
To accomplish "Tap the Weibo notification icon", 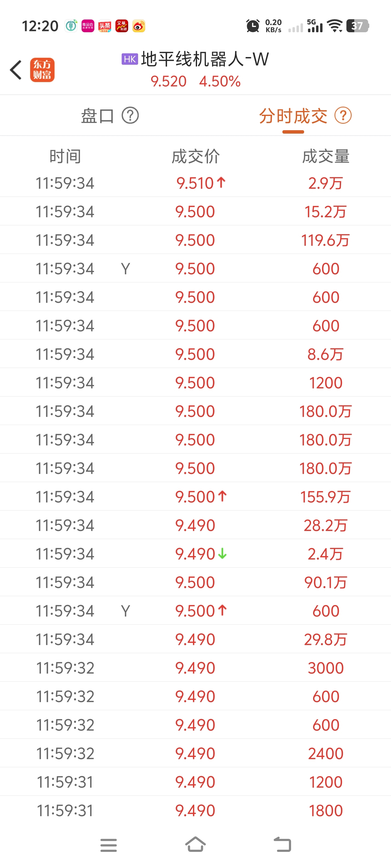I will [x=139, y=26].
